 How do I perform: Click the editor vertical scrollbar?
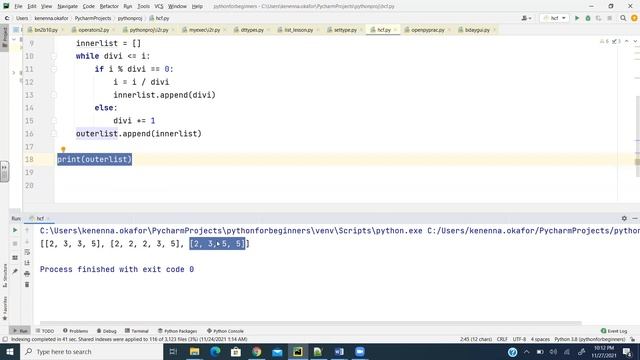[638, 137]
